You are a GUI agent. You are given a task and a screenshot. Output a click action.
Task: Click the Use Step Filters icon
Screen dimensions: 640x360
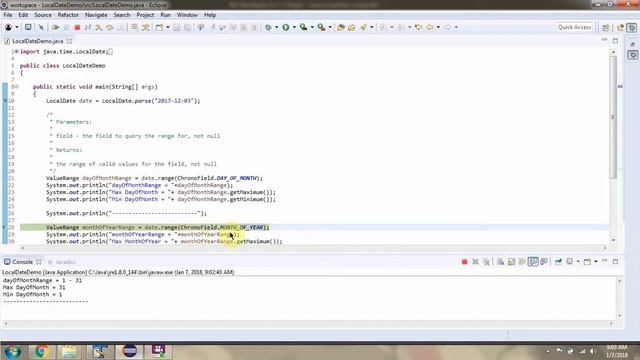click(146, 27)
